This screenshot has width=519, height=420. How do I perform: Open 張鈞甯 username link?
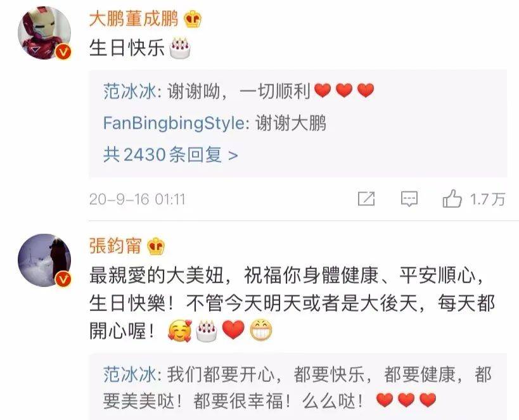[115, 246]
